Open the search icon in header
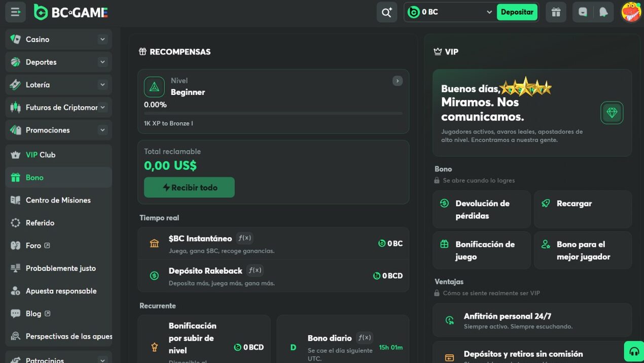 [387, 12]
